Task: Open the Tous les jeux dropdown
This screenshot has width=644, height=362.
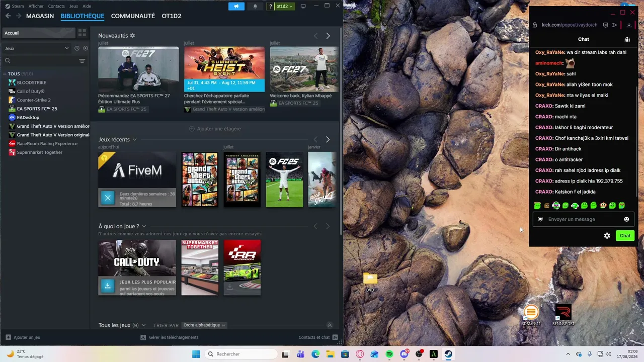Action: [143, 325]
